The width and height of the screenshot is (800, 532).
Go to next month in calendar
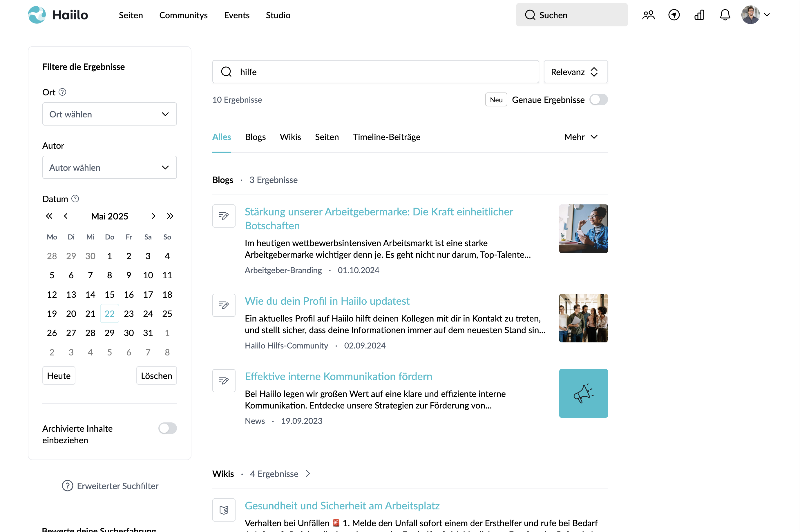153,216
